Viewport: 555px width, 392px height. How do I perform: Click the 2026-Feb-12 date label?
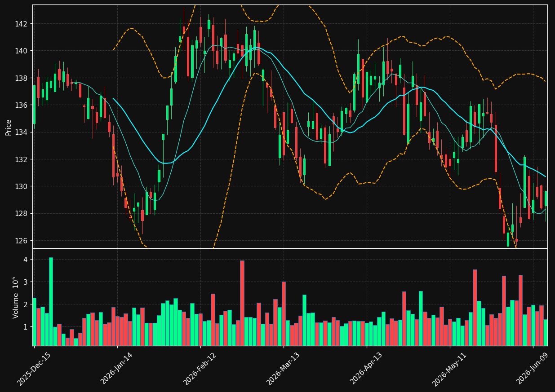click(200, 369)
